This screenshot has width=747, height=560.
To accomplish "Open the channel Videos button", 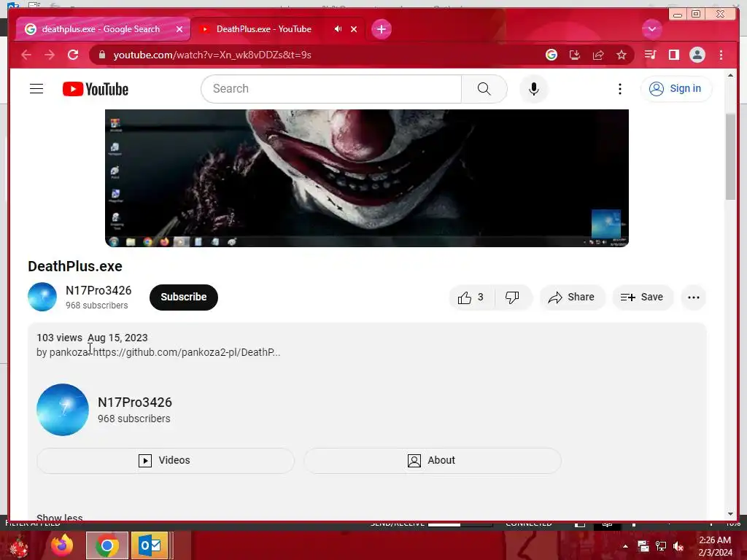I will coord(166,461).
